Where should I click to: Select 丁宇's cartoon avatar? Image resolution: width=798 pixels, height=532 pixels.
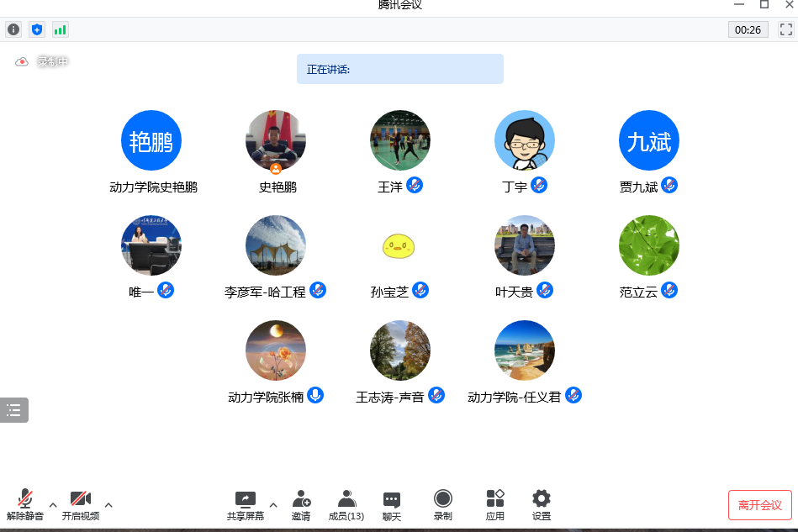coord(524,140)
